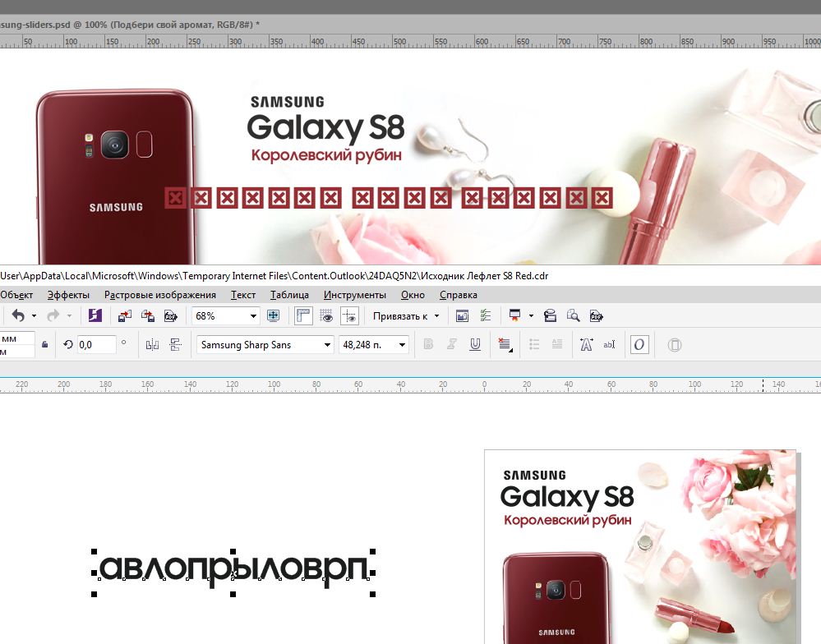Viewport: 821px width, 644px height.
Task: Click the Undo arrow icon
Action: pyautogui.click(x=18, y=315)
